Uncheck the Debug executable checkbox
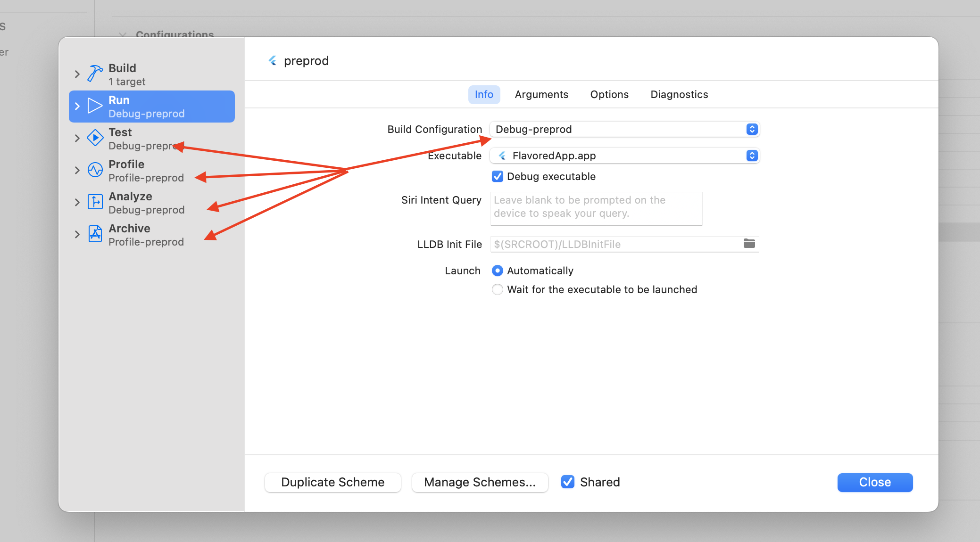This screenshot has height=542, width=980. (x=497, y=176)
